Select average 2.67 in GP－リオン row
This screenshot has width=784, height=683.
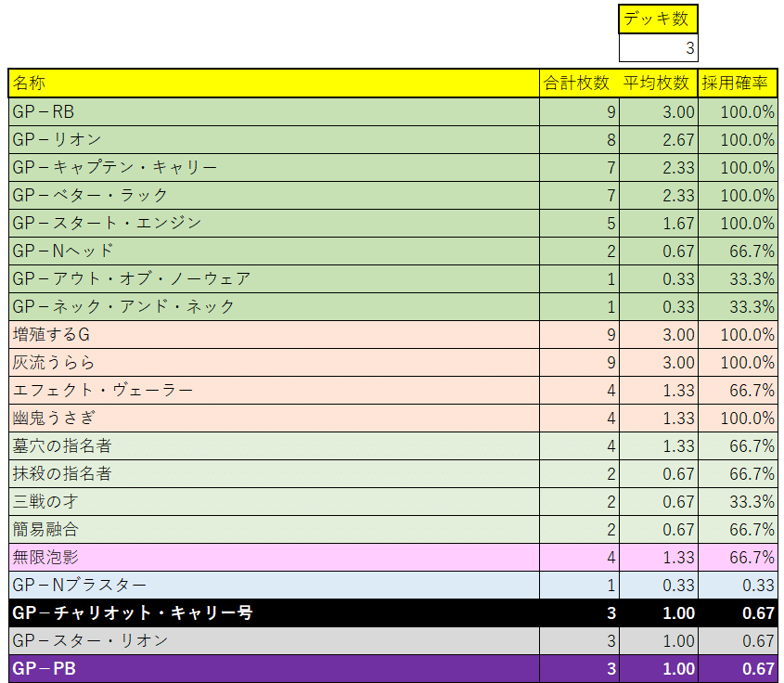tap(659, 139)
